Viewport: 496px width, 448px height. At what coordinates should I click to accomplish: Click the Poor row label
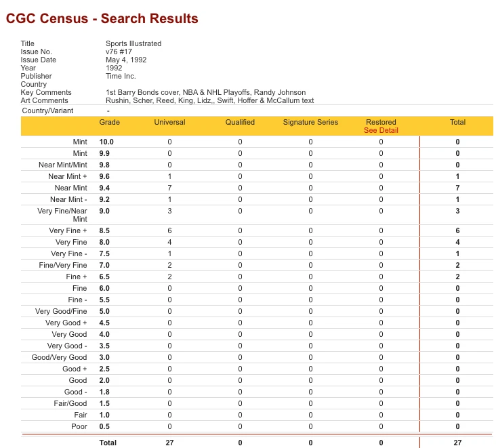[x=79, y=426]
